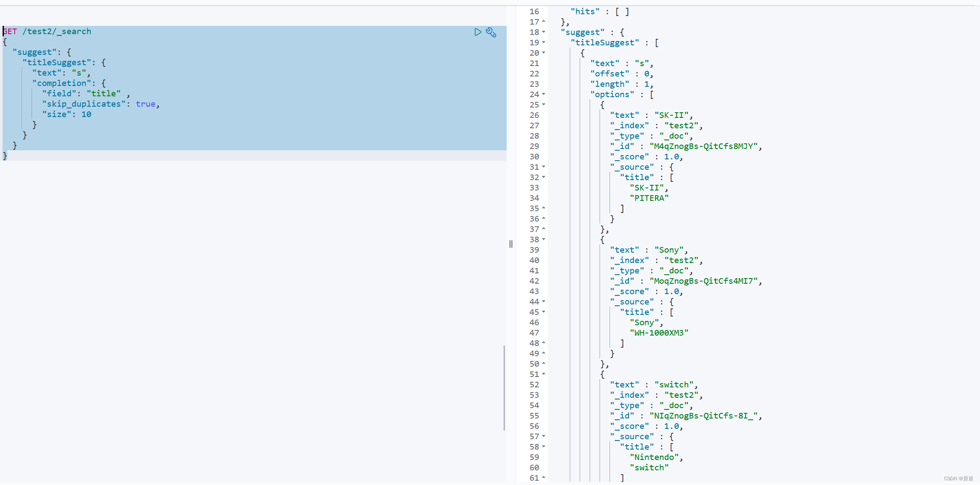Click the fold end marker at line 50
Viewport: 980px width, 485px height.
544,363
